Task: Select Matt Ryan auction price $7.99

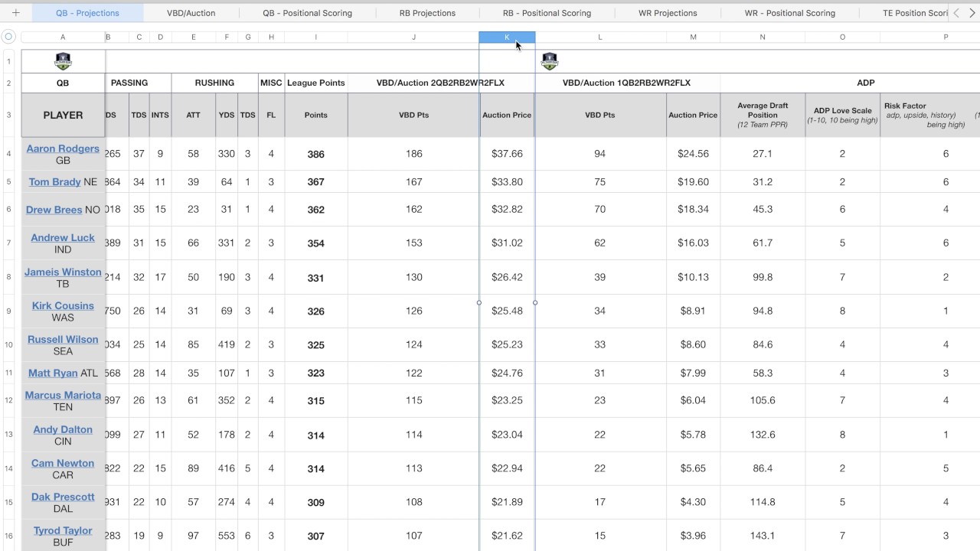Action: pyautogui.click(x=693, y=373)
